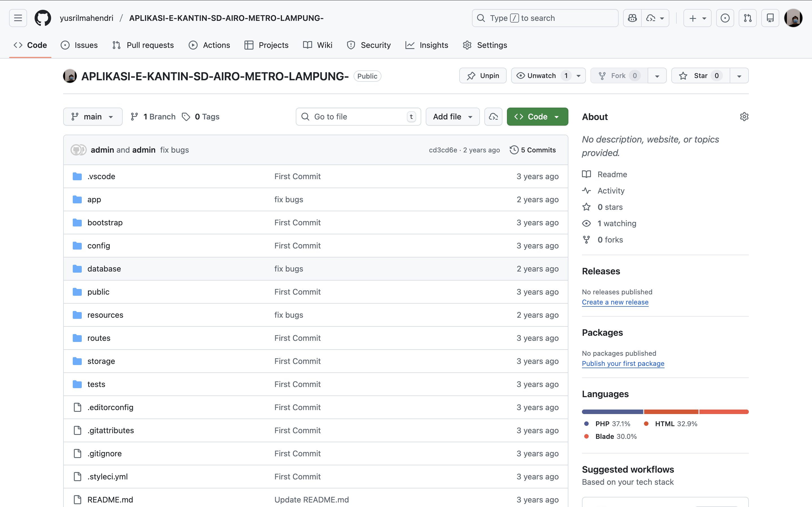
Task: Expand the main branch dropdown
Action: pyautogui.click(x=92, y=117)
